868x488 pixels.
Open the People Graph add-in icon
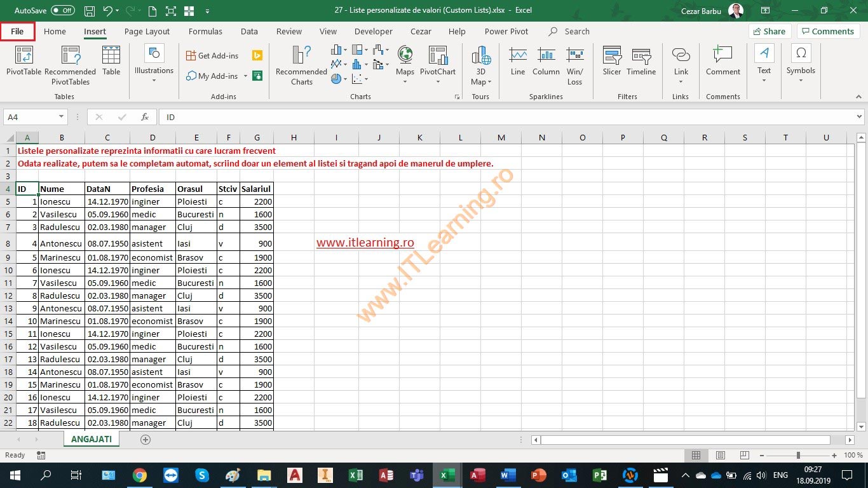point(257,76)
